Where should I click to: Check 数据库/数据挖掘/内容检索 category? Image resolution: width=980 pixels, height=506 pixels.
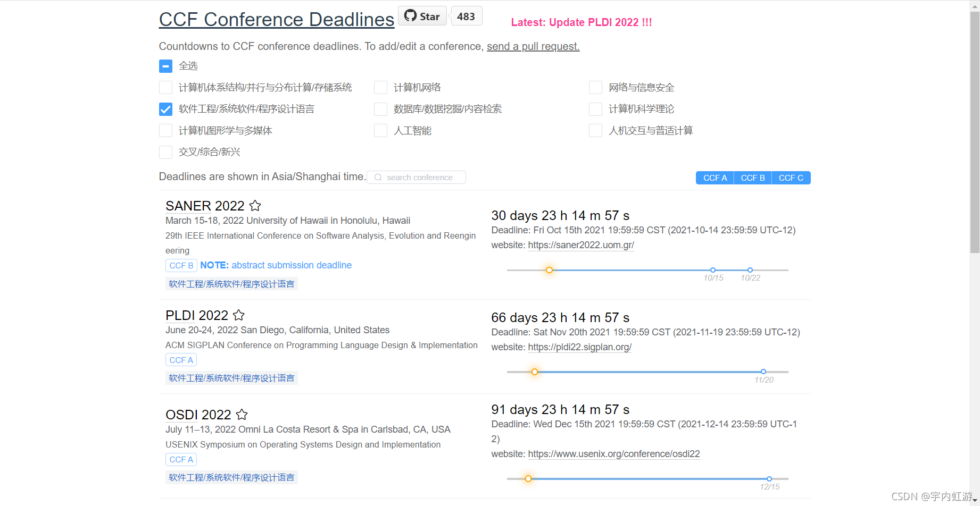click(380, 109)
